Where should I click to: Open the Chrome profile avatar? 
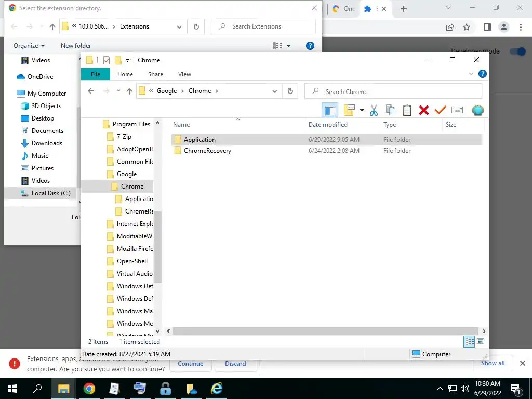504,27
